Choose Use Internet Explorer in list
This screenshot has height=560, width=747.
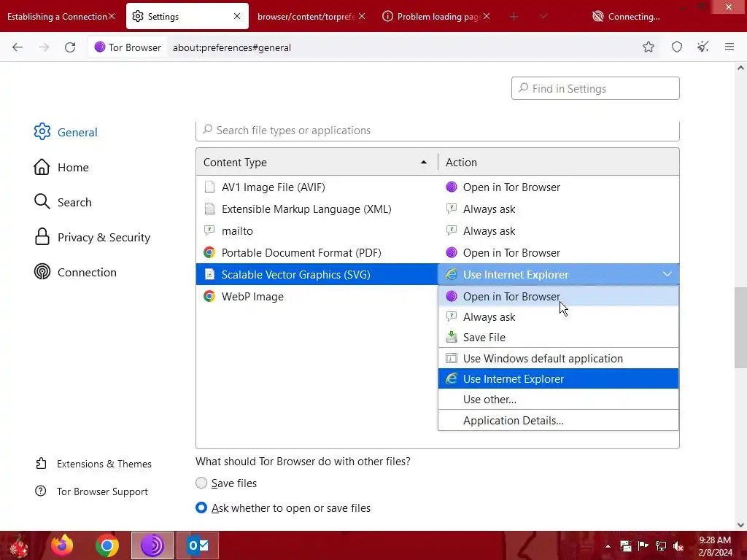(558, 378)
